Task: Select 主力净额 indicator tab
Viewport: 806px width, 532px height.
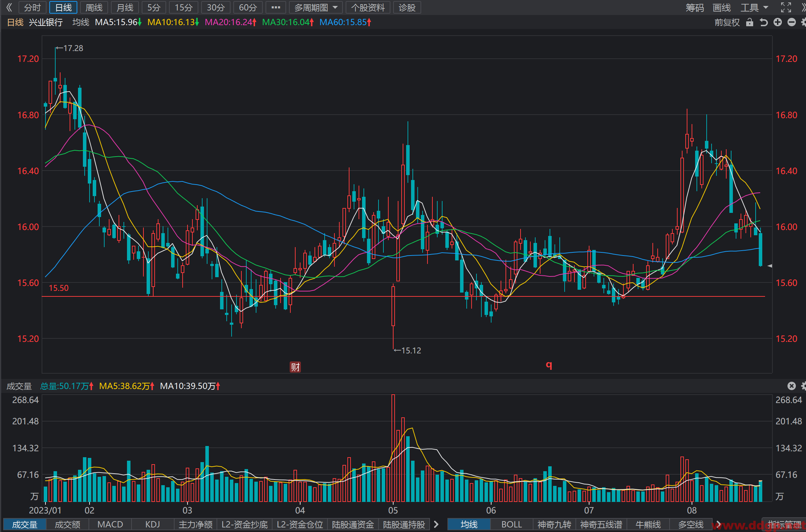Action: [196, 524]
